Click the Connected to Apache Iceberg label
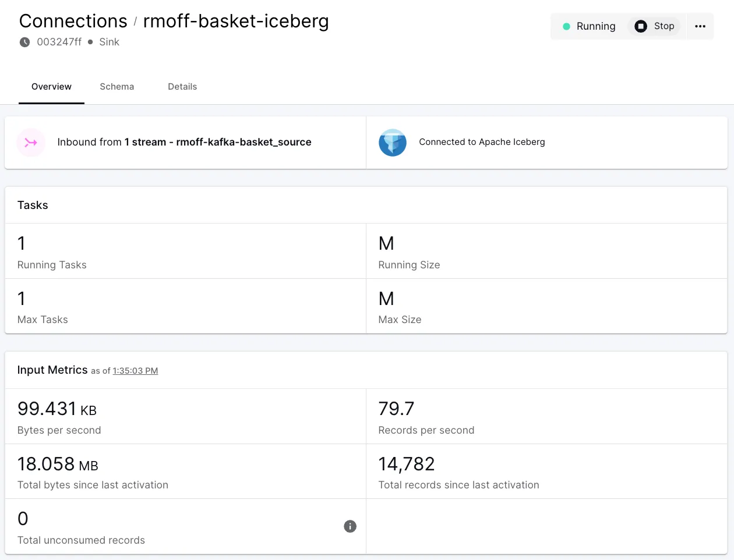This screenshot has height=560, width=734. pos(482,142)
